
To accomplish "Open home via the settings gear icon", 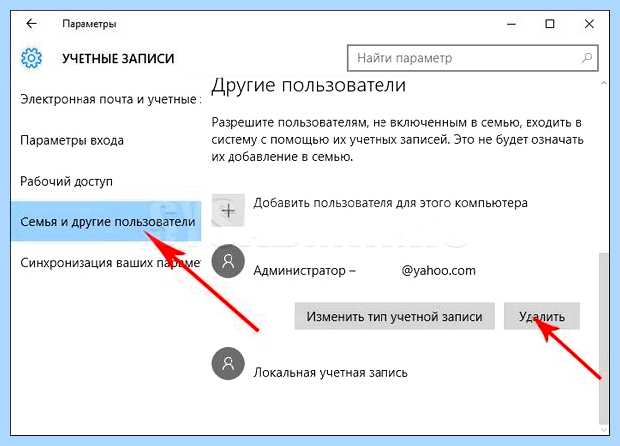I will point(31,58).
